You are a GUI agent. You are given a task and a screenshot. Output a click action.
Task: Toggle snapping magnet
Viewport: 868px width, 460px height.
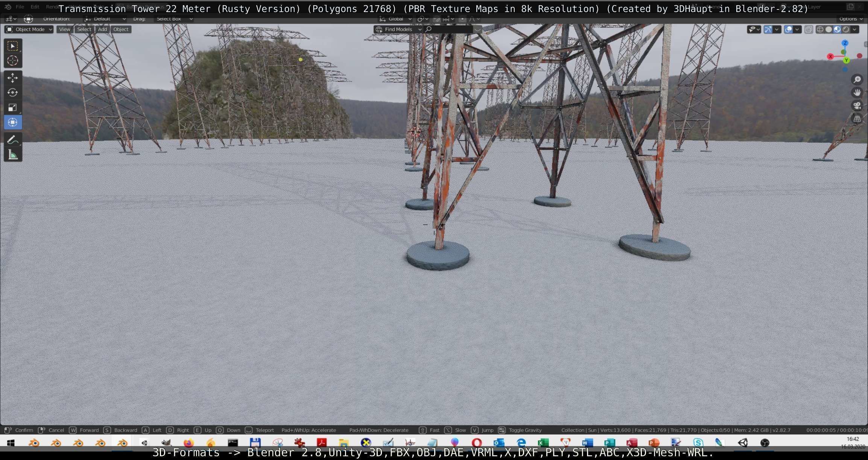click(x=436, y=19)
